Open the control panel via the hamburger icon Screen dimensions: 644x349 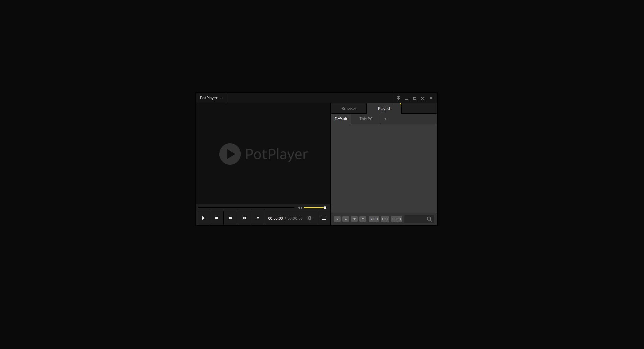click(323, 218)
